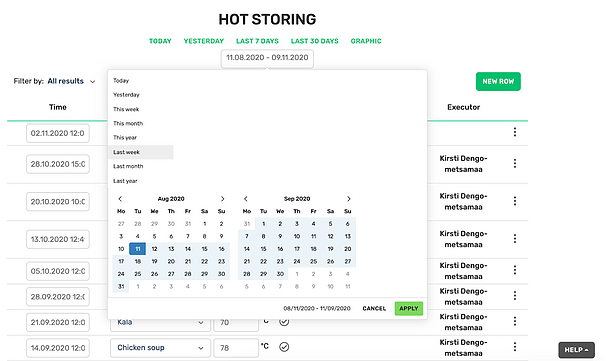Open the Chicken soup product dropdown
607x361 pixels.
[x=160, y=347]
